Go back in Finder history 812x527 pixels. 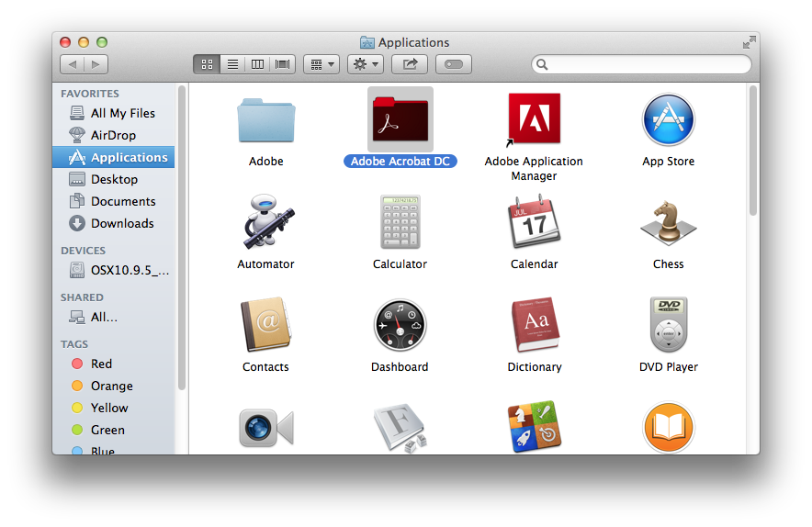click(x=72, y=64)
